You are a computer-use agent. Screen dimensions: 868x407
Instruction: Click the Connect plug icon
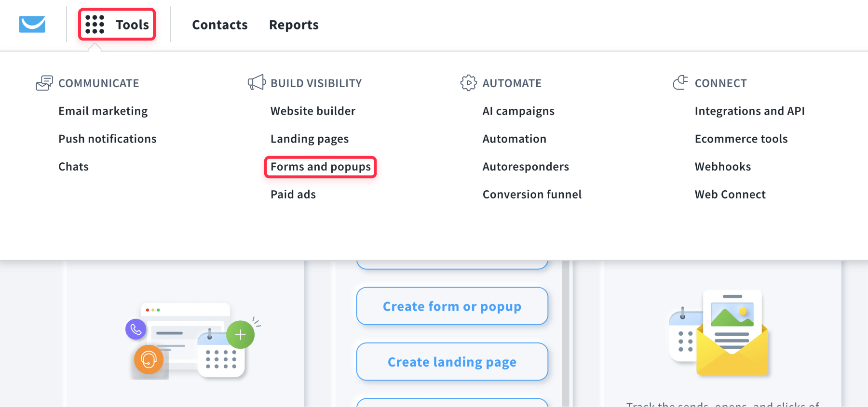(x=680, y=82)
